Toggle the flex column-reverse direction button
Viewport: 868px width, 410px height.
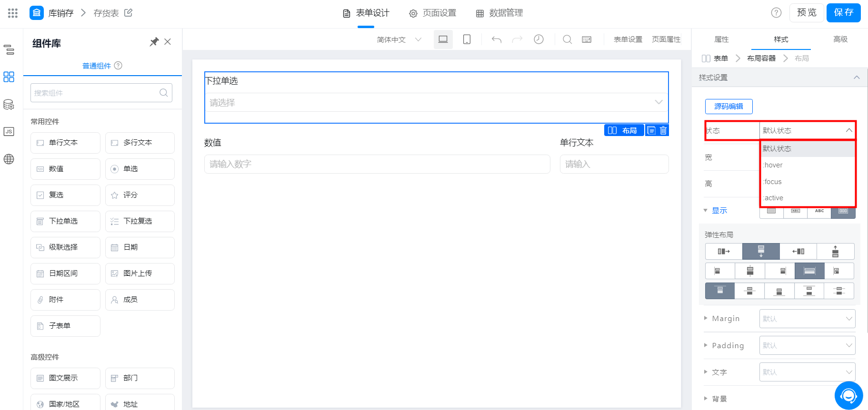tap(835, 251)
